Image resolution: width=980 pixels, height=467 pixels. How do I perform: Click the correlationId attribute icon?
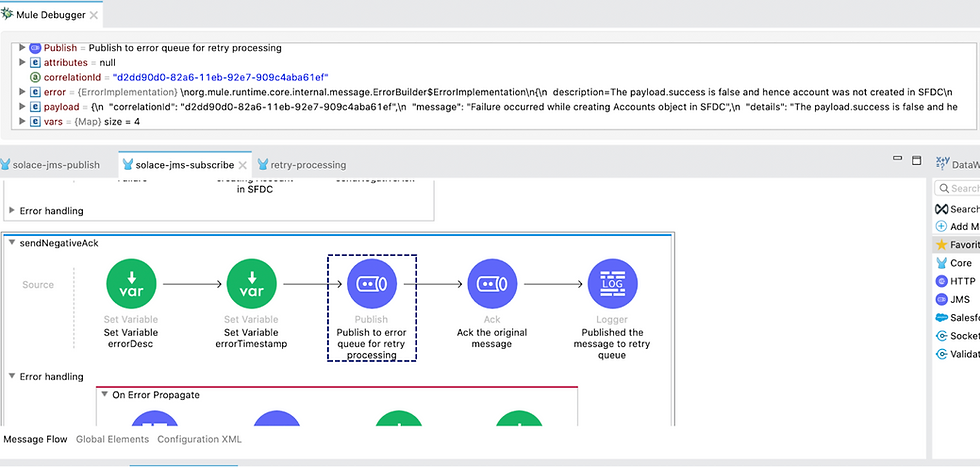pos(36,78)
